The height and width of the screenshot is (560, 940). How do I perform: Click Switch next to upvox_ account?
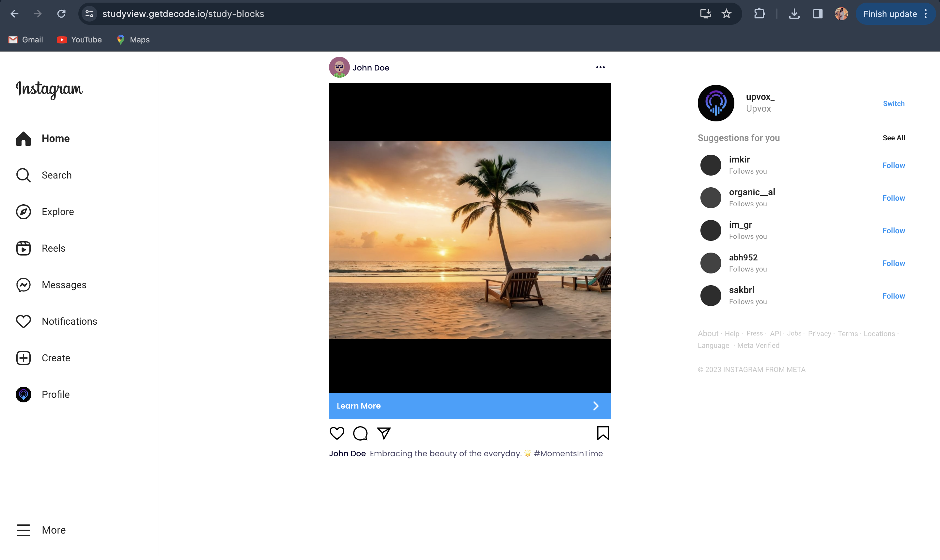click(893, 103)
